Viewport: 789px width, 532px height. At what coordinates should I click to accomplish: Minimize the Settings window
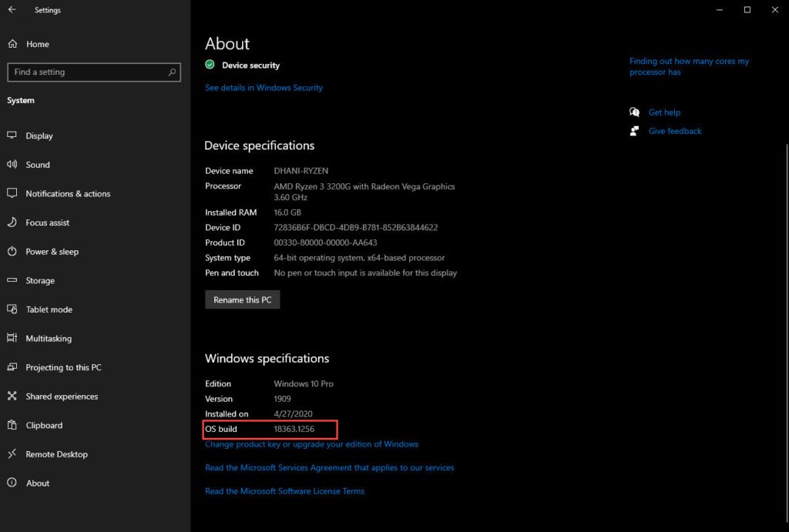[x=720, y=9]
